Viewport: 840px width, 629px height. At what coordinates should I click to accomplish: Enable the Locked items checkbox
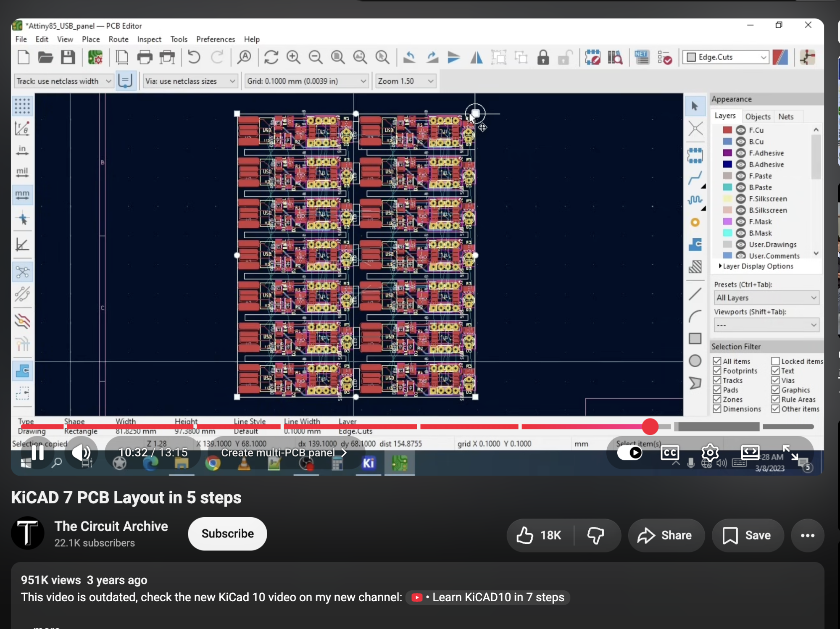coord(775,361)
